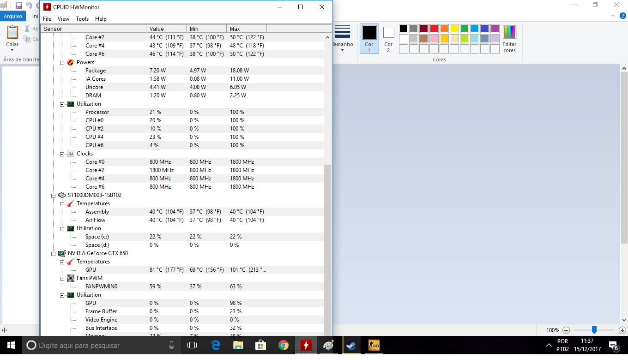628x364 pixels.
Task: Zoom out with the minus button in Paint
Action: point(566,330)
